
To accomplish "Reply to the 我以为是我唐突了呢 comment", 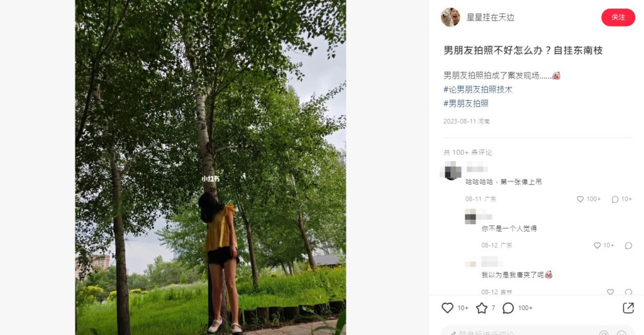I will pyautogui.click(x=628, y=292).
